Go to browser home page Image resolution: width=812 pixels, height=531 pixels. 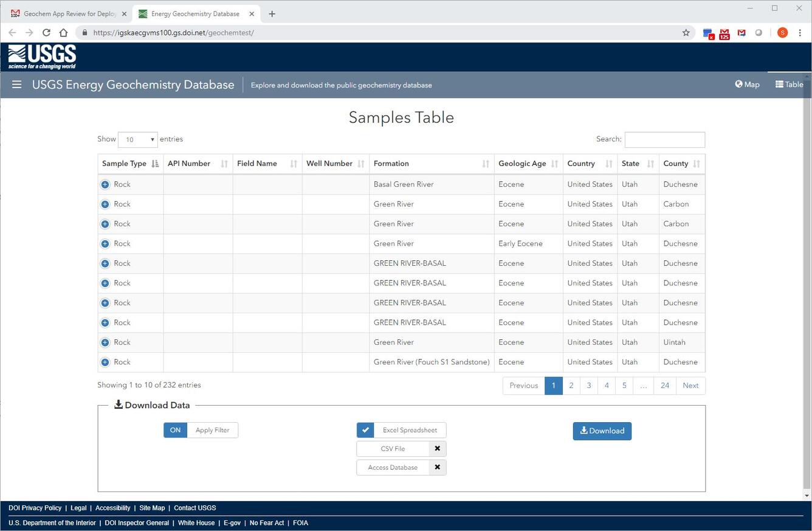click(63, 33)
